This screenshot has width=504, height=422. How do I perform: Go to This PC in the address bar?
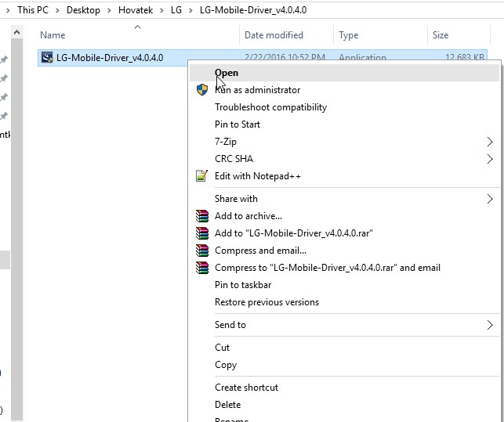click(x=33, y=10)
